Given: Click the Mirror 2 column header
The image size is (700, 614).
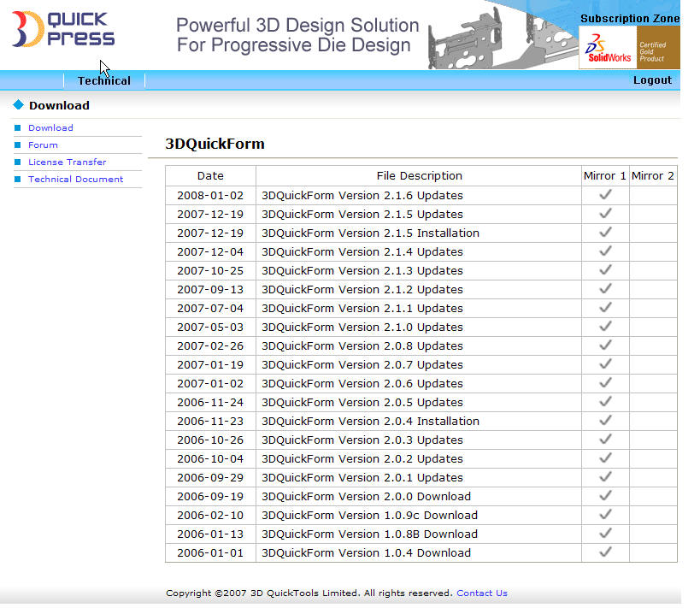Looking at the screenshot, I should click(x=653, y=176).
